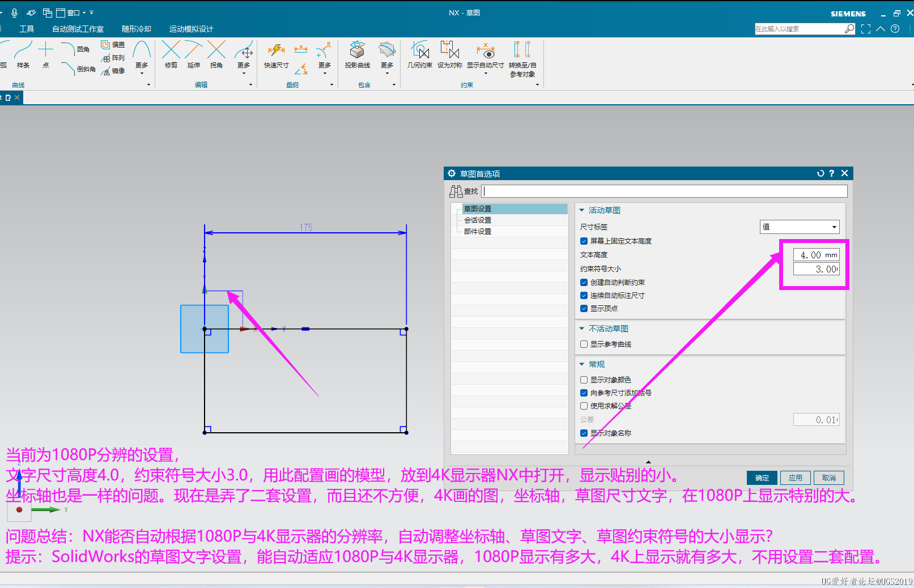Select the 拐角 corner tool
Viewport: 914px width, 588px height.
[x=216, y=55]
